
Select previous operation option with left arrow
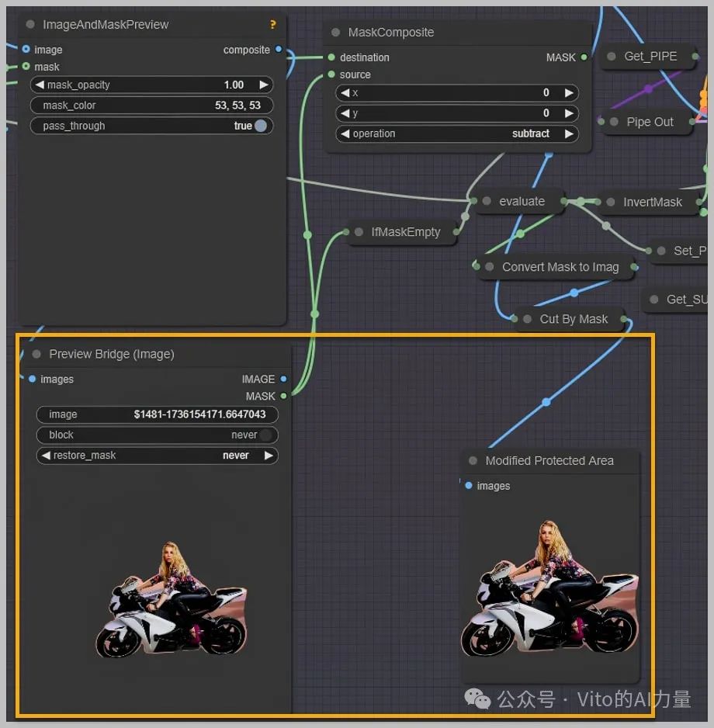(x=345, y=133)
